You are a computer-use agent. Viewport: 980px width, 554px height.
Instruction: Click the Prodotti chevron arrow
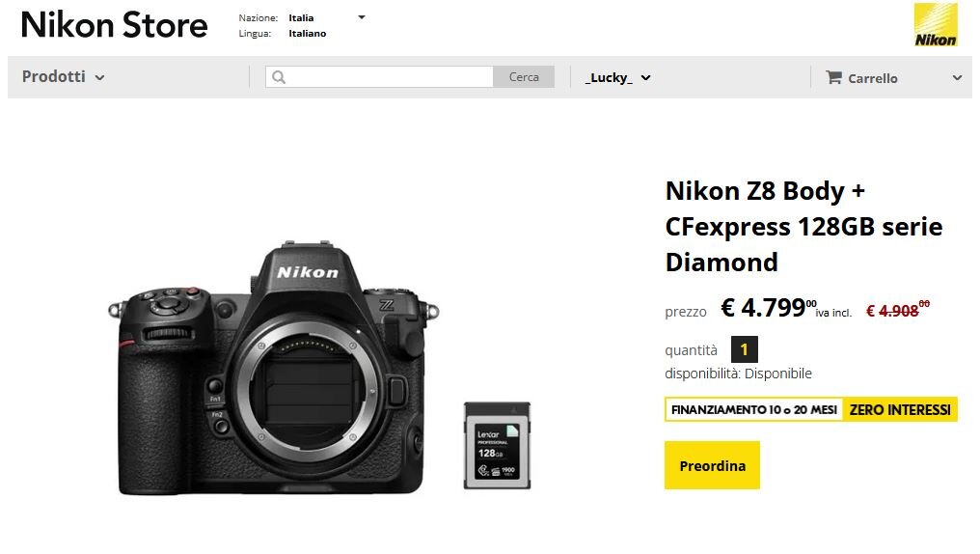[x=99, y=77]
